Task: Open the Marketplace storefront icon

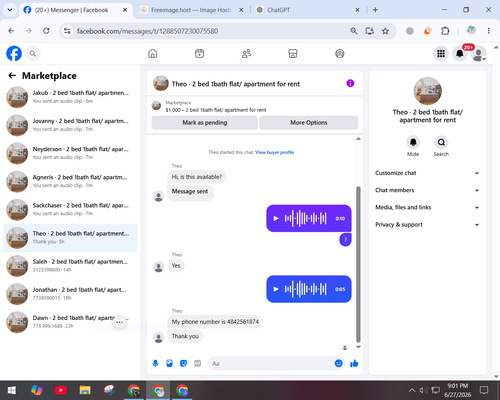Action: point(293,53)
